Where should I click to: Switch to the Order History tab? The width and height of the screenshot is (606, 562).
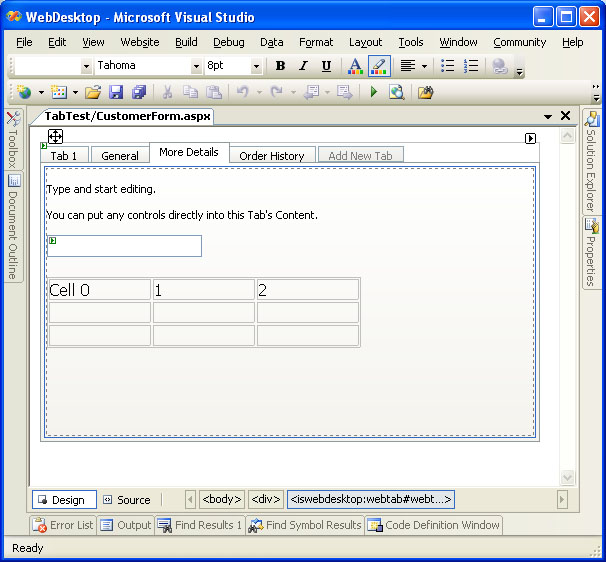pyautogui.click(x=272, y=156)
